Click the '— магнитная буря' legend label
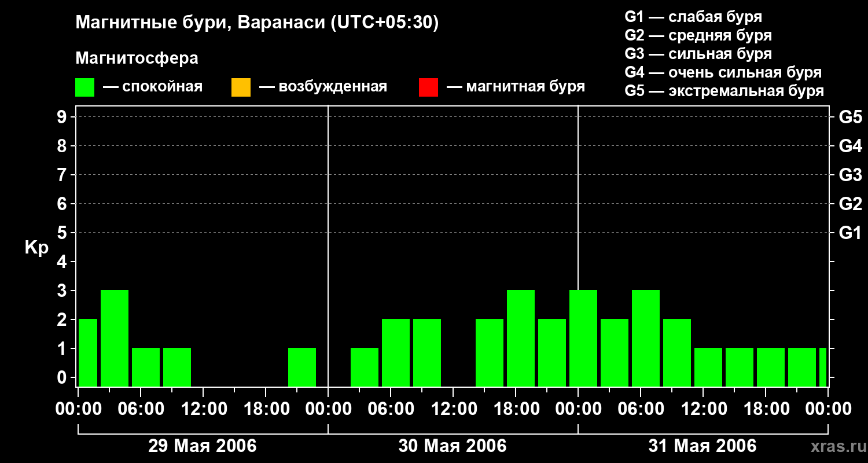Image resolution: width=868 pixels, height=463 pixels. 516,87
